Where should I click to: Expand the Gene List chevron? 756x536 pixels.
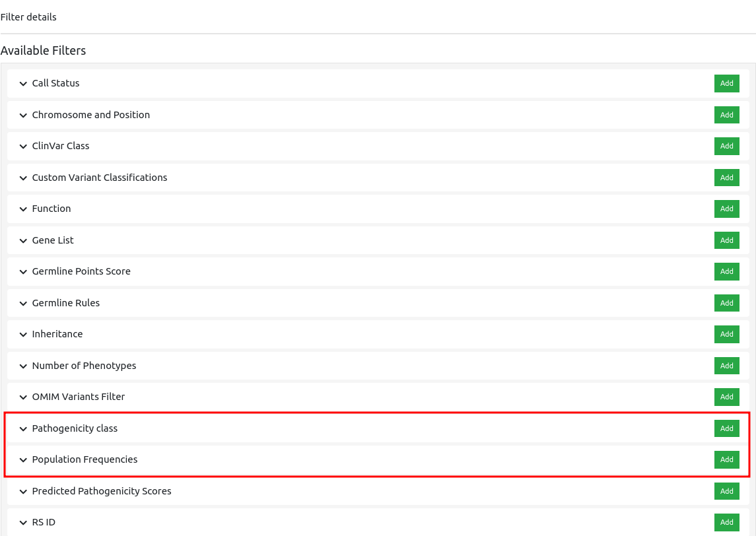coord(23,241)
